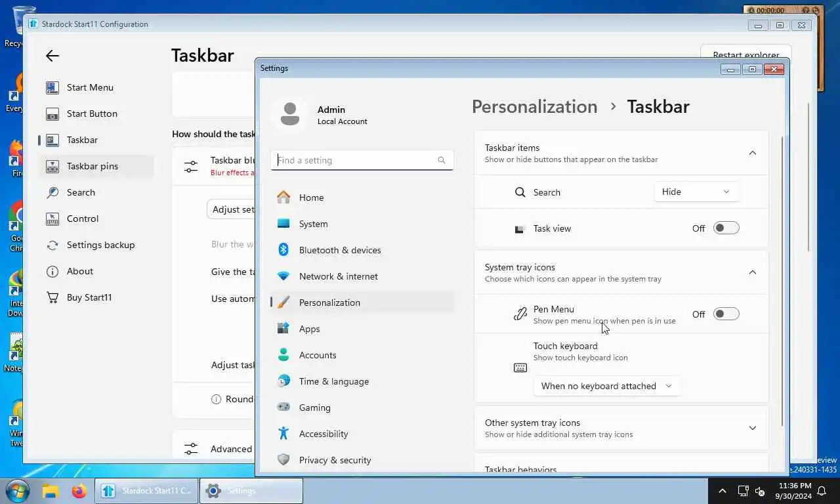Viewport: 840px width, 504px height.
Task: Collapse System tray icons section
Action: tap(753, 272)
